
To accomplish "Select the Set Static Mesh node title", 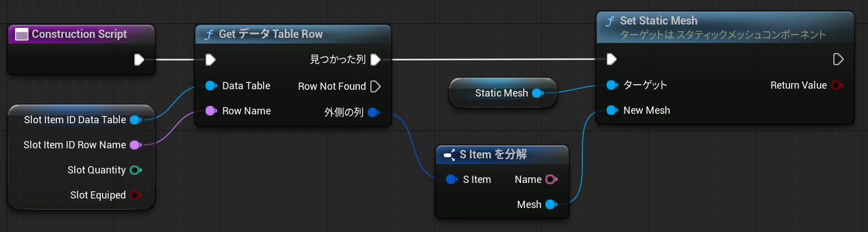I will tap(659, 21).
